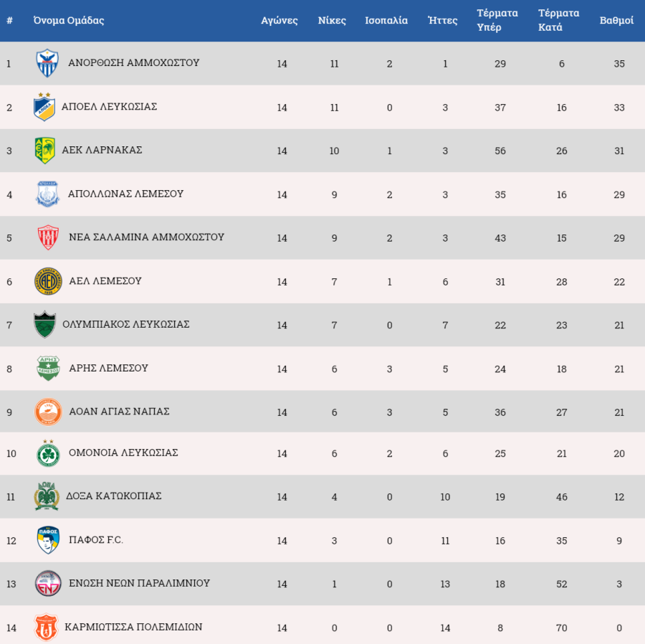645x644 pixels.
Task: Click the Pafos F.C. blue crest
Action: coord(48,540)
